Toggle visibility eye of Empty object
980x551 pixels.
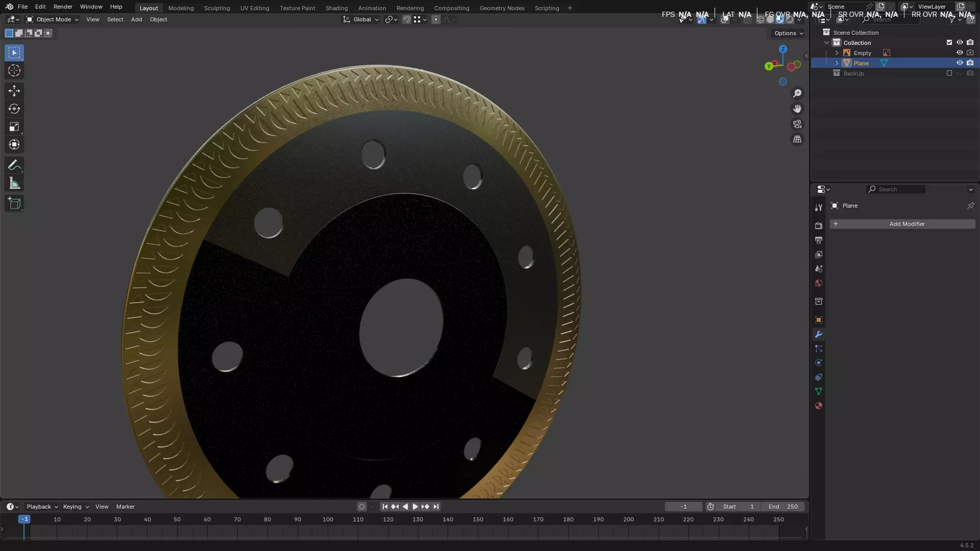click(960, 53)
